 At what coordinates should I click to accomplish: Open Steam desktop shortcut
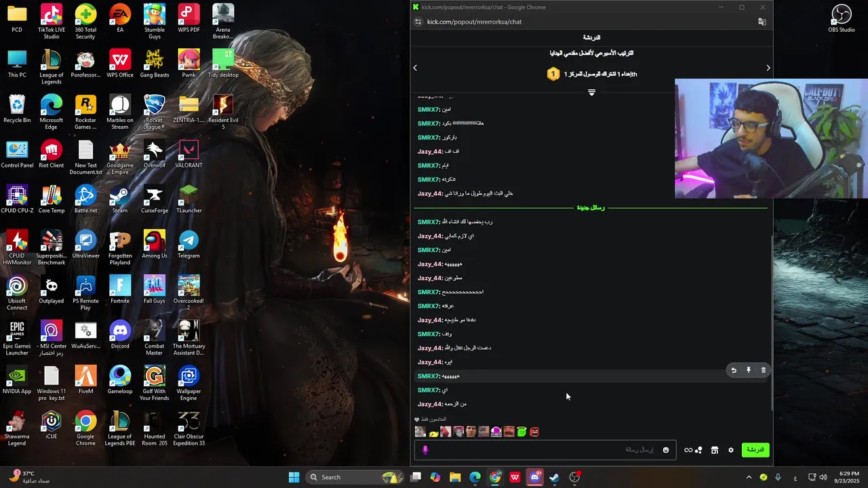click(x=120, y=200)
